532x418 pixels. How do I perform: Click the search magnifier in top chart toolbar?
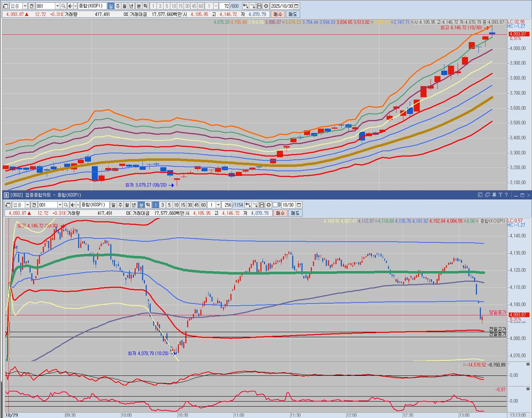[63, 6]
